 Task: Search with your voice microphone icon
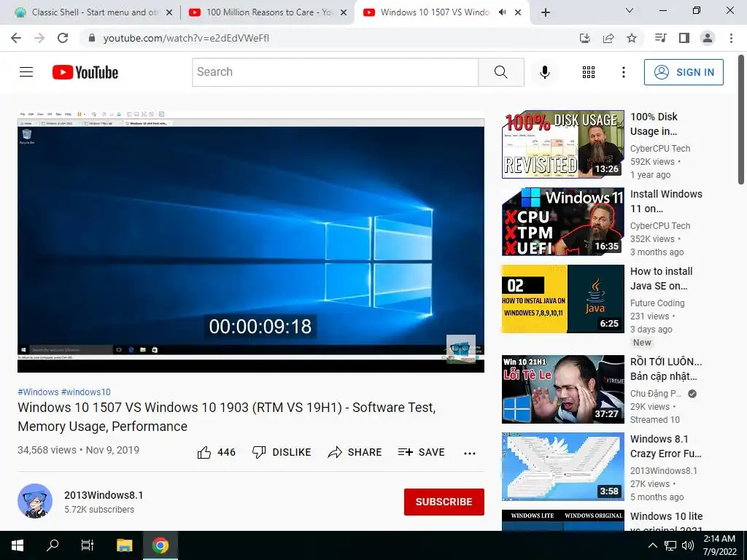click(x=544, y=72)
